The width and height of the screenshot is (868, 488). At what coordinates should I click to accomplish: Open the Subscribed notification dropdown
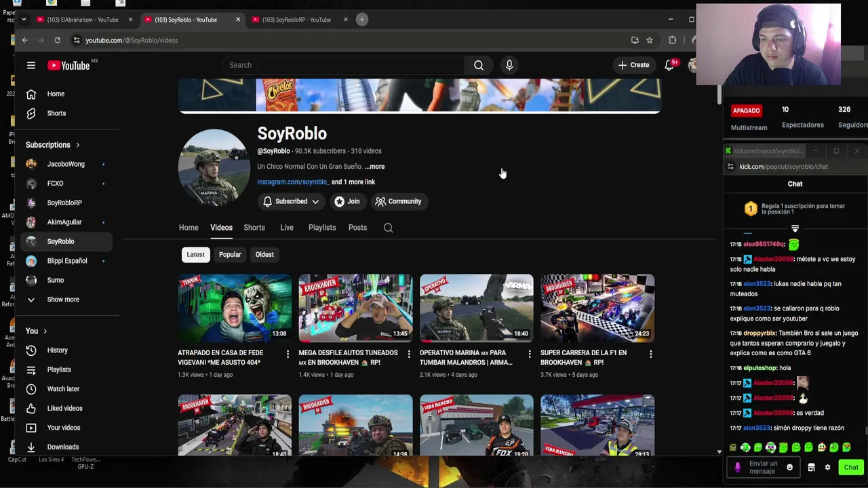(291, 201)
